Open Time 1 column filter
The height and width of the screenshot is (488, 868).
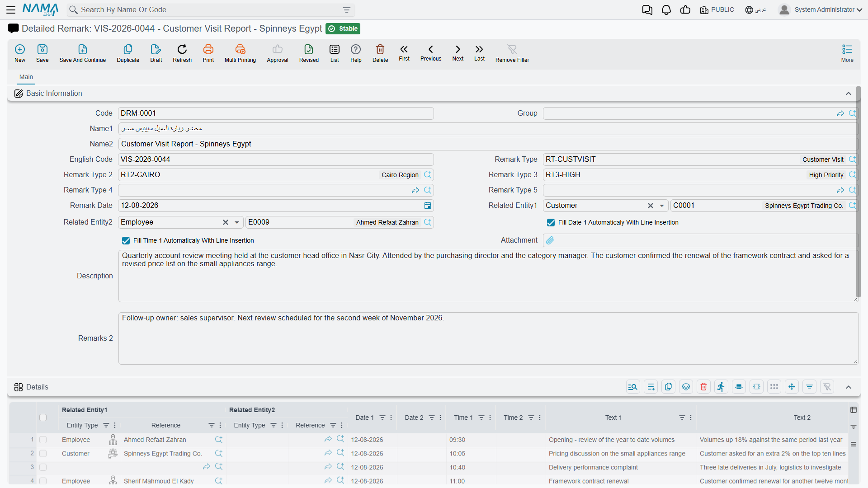click(481, 418)
